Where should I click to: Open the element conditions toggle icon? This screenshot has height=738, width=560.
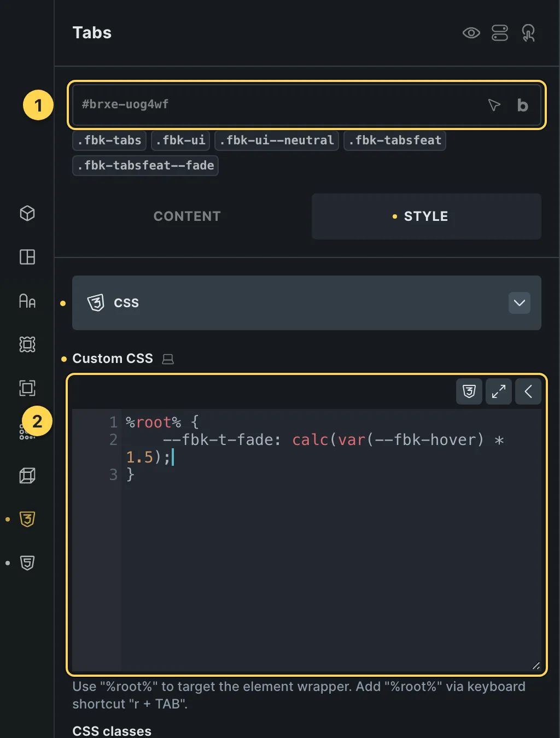click(x=500, y=33)
